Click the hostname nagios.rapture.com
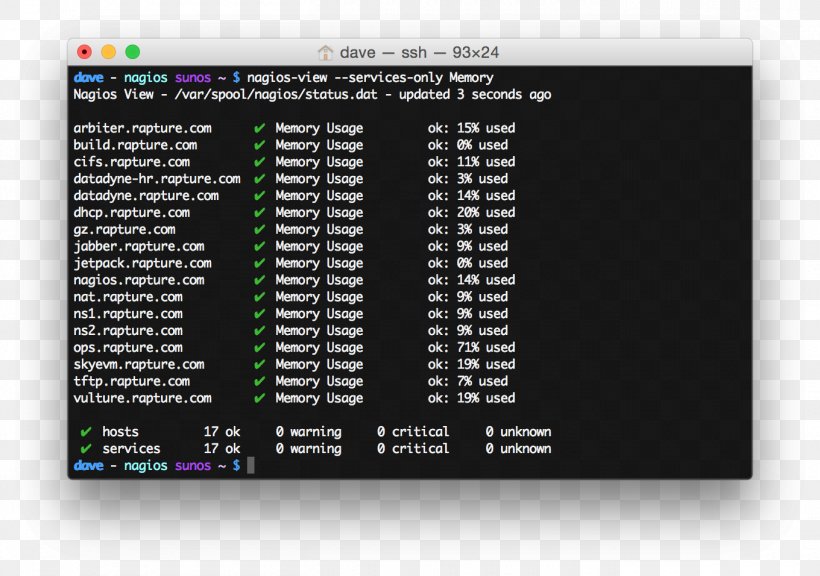The height and width of the screenshot is (576, 820). 139,280
